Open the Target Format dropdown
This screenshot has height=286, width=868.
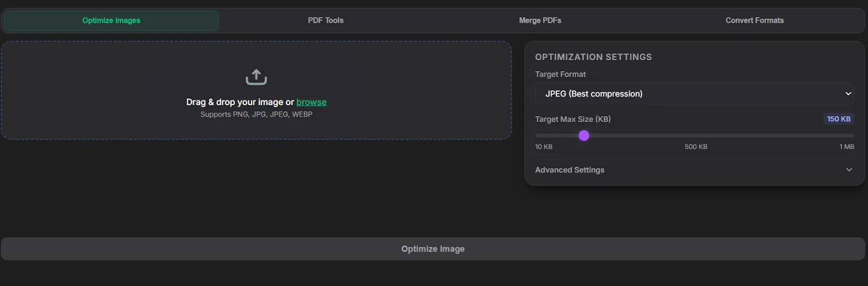694,94
